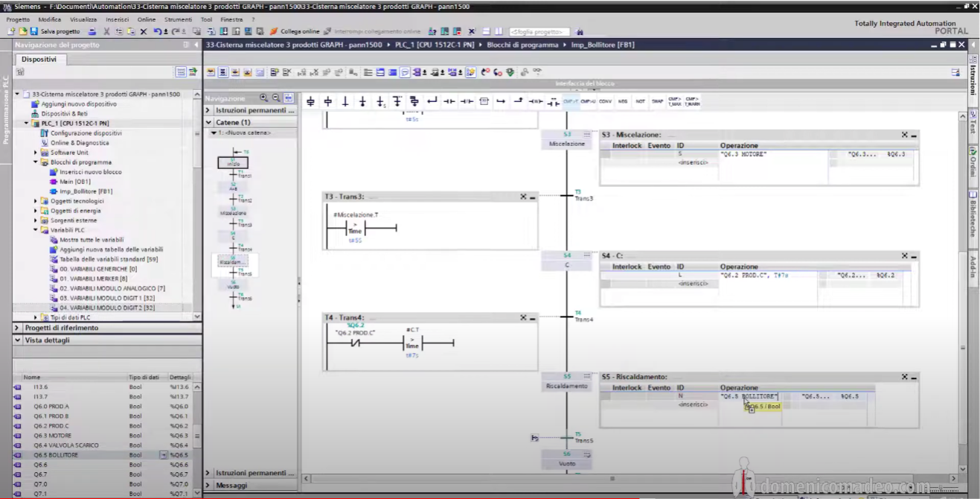980x499 pixels.
Task: Insert normally open contact element
Action: tap(449, 101)
